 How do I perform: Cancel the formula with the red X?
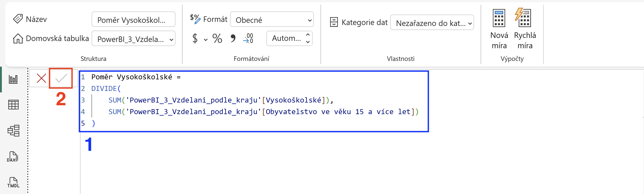coord(41,78)
